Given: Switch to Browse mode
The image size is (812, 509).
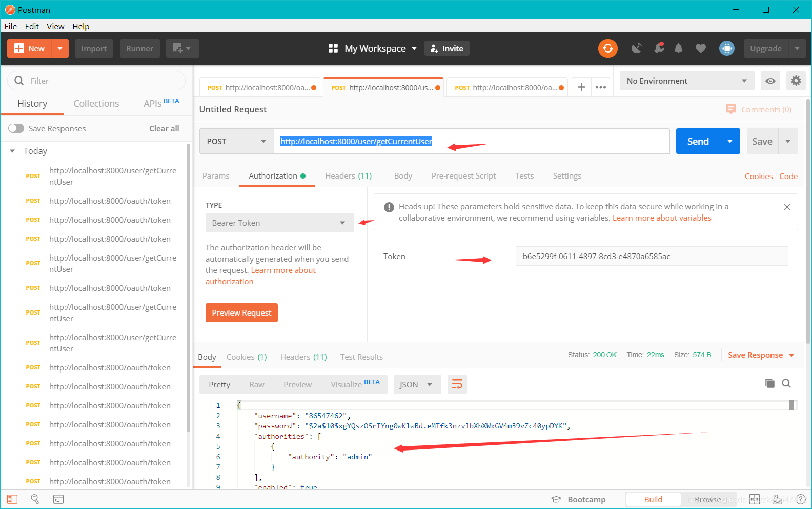Looking at the screenshot, I should click(708, 499).
